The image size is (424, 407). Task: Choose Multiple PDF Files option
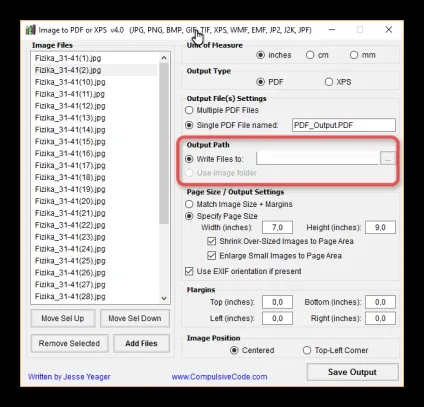189,110
